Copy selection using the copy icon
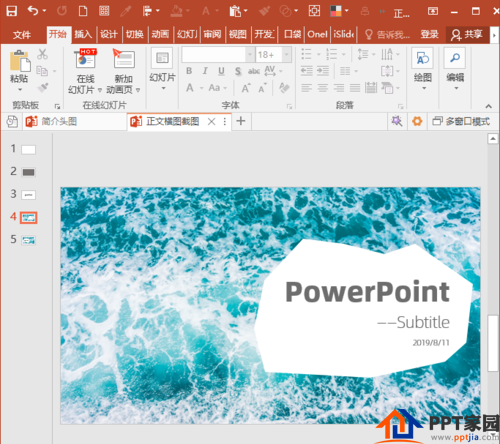The width and height of the screenshot is (500, 444). coord(42,71)
